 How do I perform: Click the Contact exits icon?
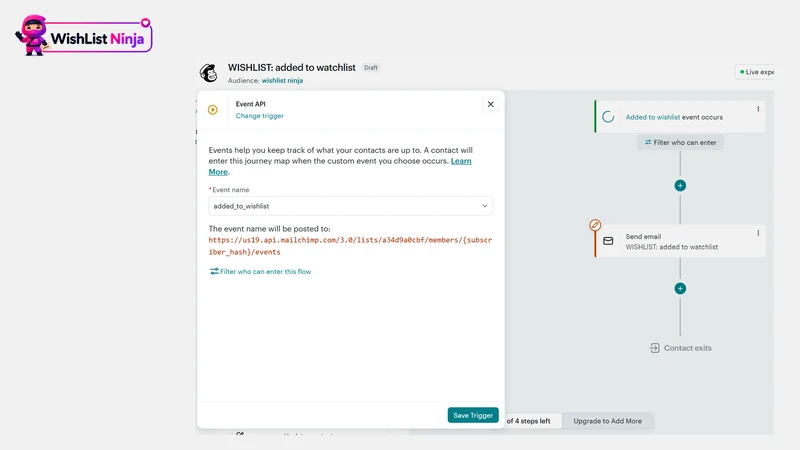[x=655, y=348]
